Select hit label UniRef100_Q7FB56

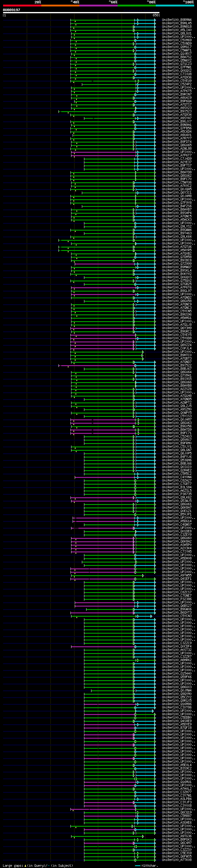tap(177, 128)
